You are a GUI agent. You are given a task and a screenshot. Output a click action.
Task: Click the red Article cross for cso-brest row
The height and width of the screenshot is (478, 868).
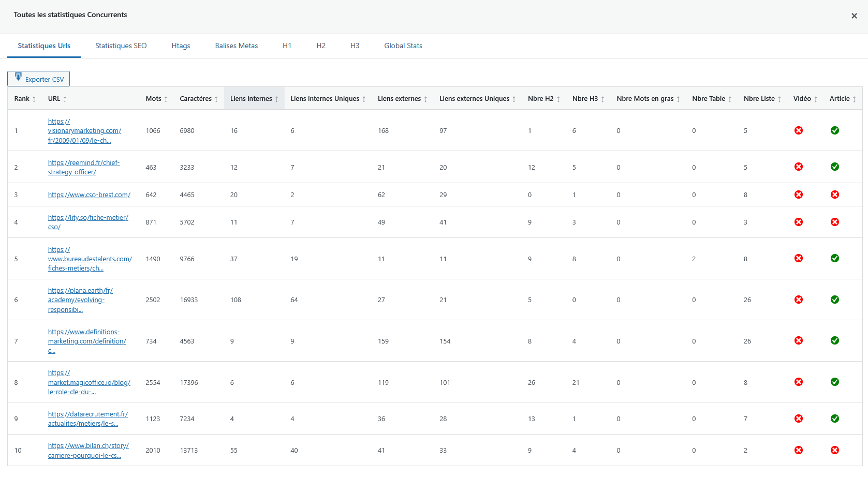pos(834,195)
